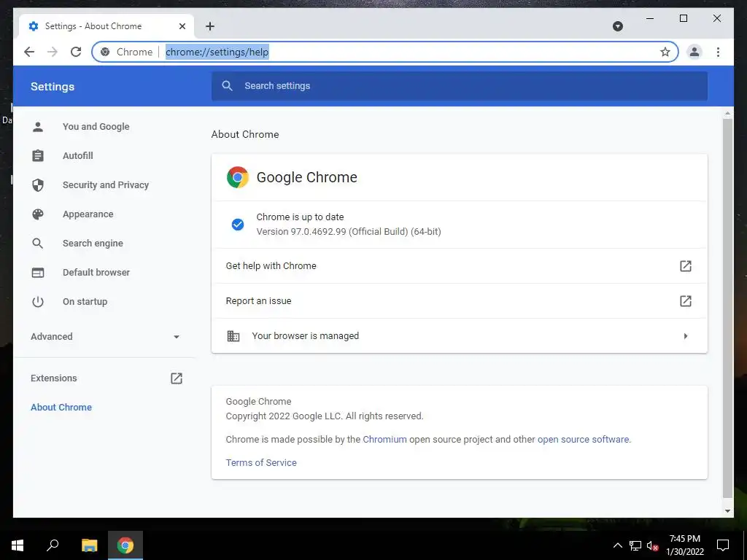The image size is (747, 560).
Task: Show hidden system tray icons
Action: [x=618, y=545]
